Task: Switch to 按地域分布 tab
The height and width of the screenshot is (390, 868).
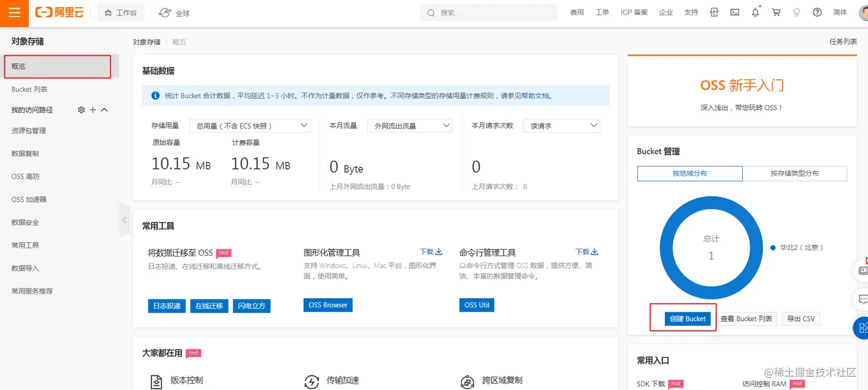Action: [x=690, y=173]
